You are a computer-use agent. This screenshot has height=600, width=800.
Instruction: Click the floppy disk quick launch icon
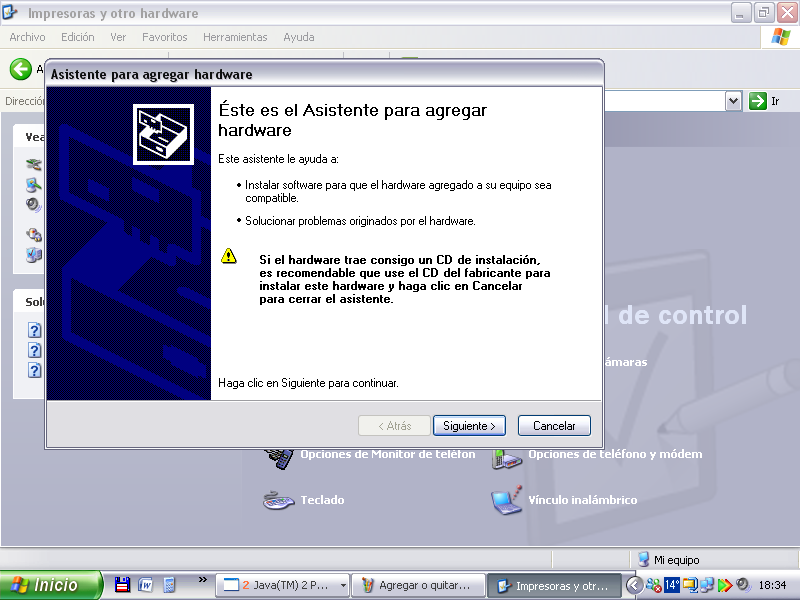[x=123, y=585]
